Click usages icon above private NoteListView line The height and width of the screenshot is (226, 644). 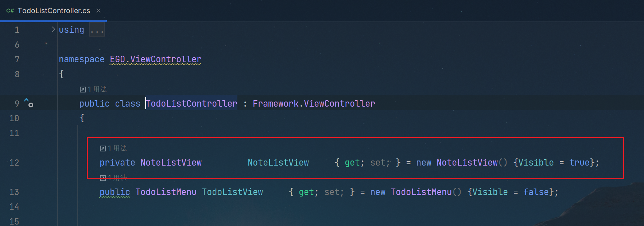click(103, 148)
